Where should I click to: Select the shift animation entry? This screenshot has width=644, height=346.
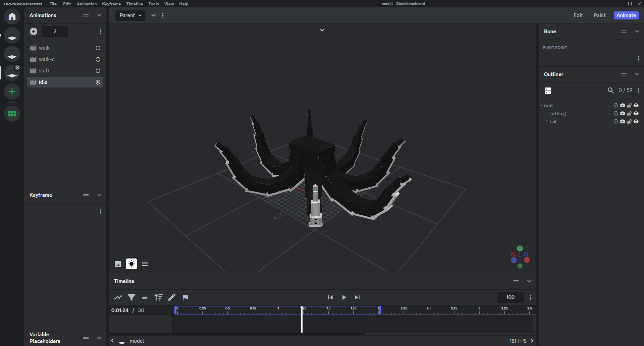click(x=44, y=71)
